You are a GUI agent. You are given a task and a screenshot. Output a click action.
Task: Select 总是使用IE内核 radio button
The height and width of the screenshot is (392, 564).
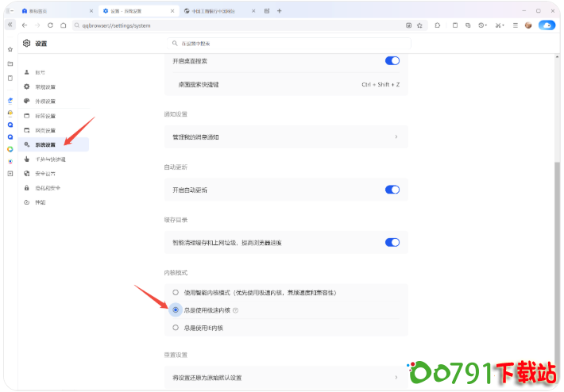[x=176, y=327]
